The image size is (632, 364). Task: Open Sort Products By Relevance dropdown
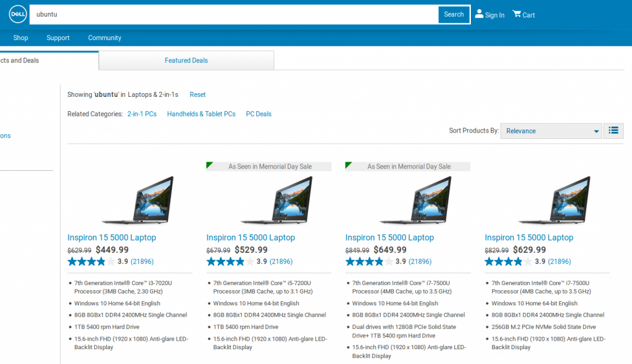click(x=551, y=131)
